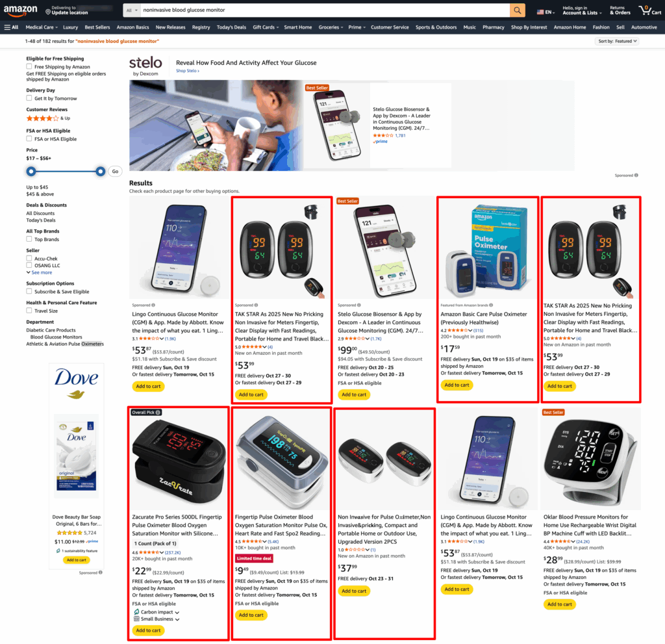Open the All hamburger menu
This screenshot has width=665, height=644.
coord(12,27)
